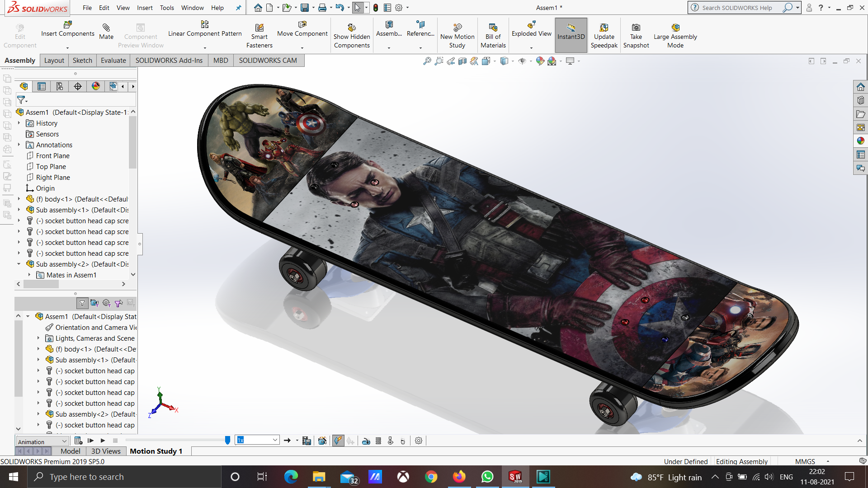Click the motion study Calculate button
Image resolution: width=868 pixels, height=488 pixels.
point(78,441)
